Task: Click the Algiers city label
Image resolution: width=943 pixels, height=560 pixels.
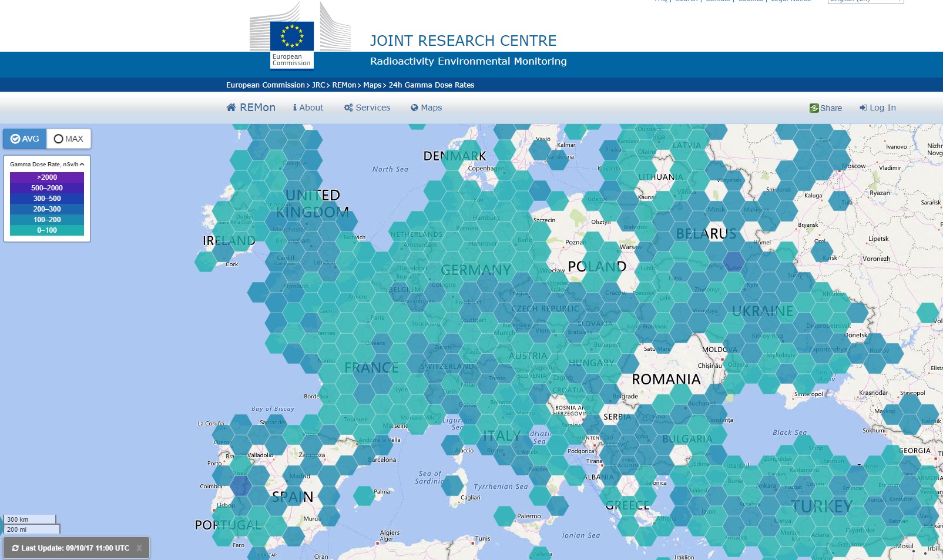Action: 390,533
